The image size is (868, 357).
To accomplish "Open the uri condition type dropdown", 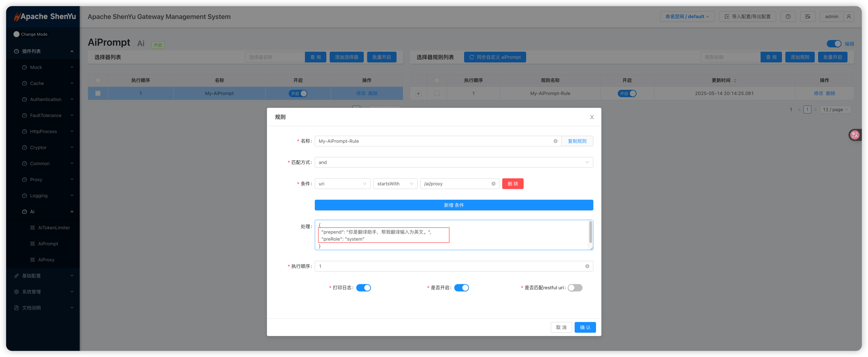I will [x=342, y=184].
